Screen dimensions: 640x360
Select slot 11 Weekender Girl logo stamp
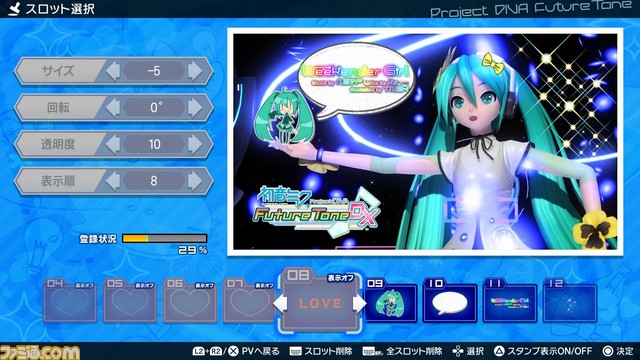pyautogui.click(x=510, y=301)
